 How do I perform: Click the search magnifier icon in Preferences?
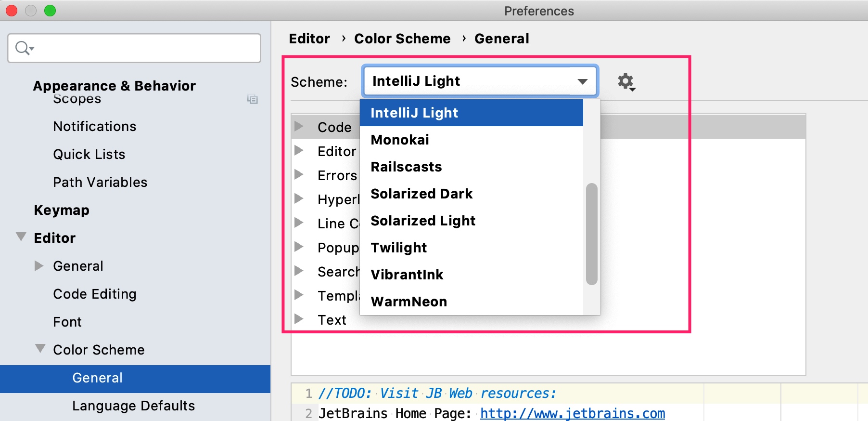[24, 48]
